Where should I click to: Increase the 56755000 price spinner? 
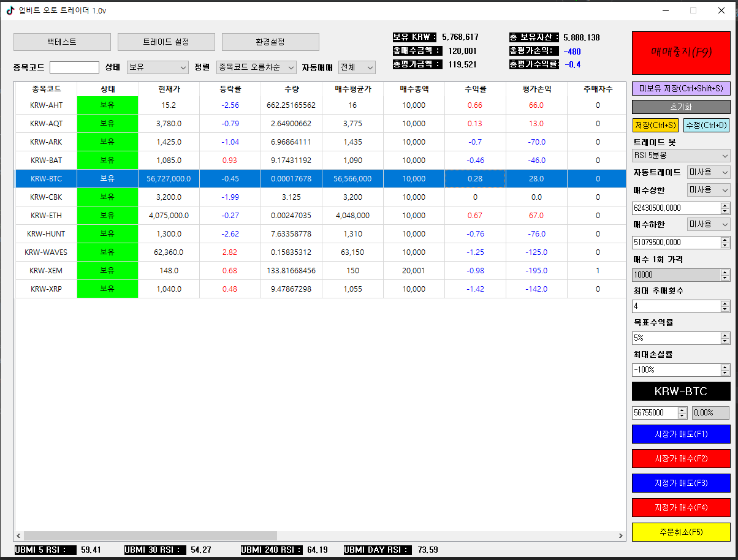click(683, 410)
